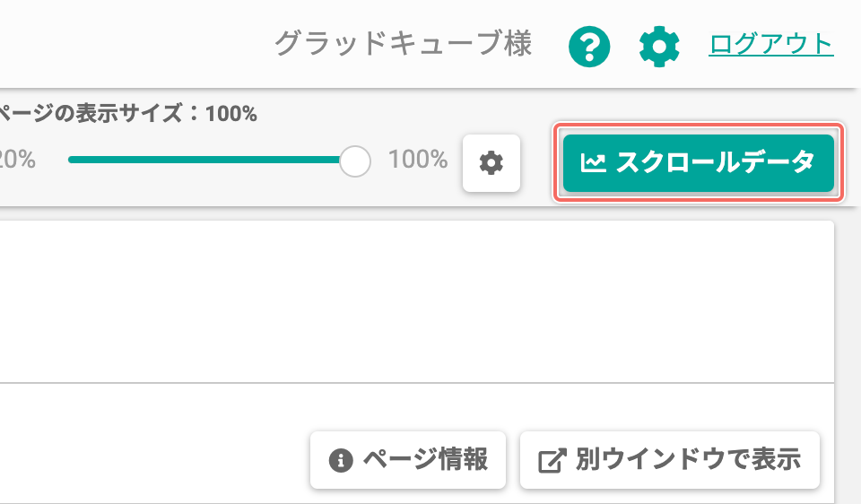The image size is (861, 504).
Task: Open account settings gear in header
Action: click(x=659, y=47)
